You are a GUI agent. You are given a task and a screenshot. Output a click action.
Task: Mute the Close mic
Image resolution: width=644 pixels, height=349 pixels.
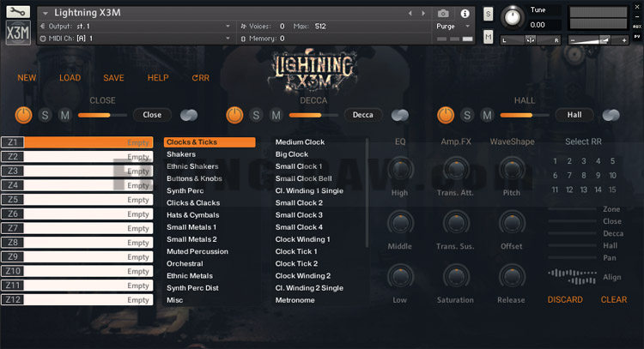pos(65,115)
